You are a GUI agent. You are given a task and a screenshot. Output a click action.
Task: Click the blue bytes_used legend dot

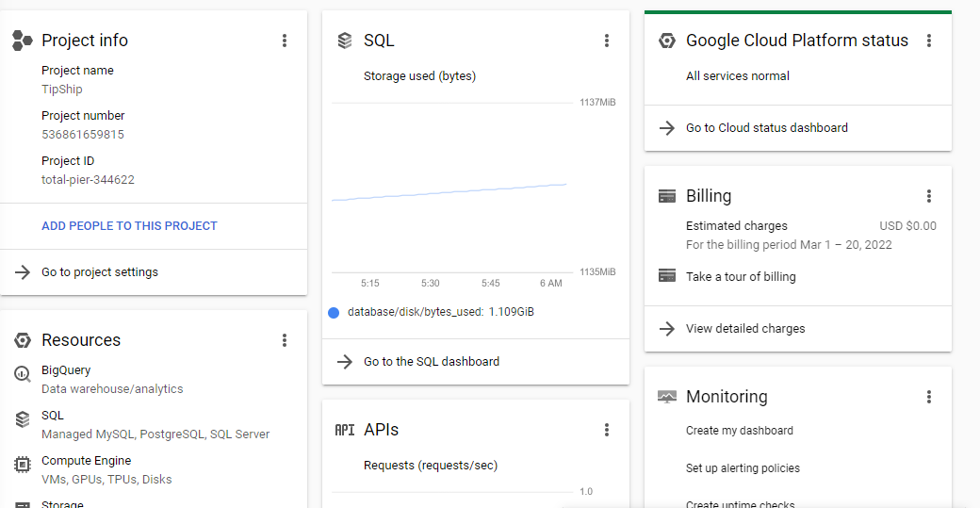[x=334, y=312]
